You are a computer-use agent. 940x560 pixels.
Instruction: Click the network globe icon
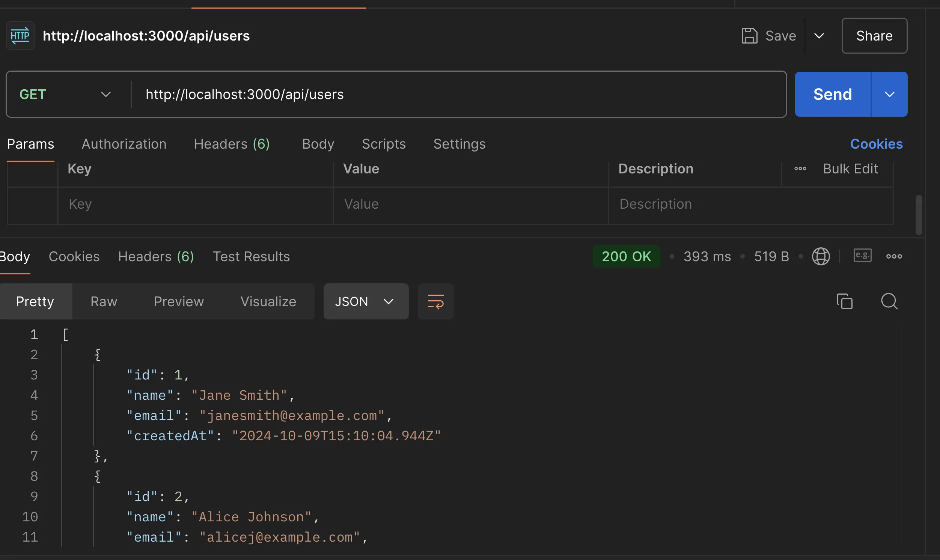[821, 257]
